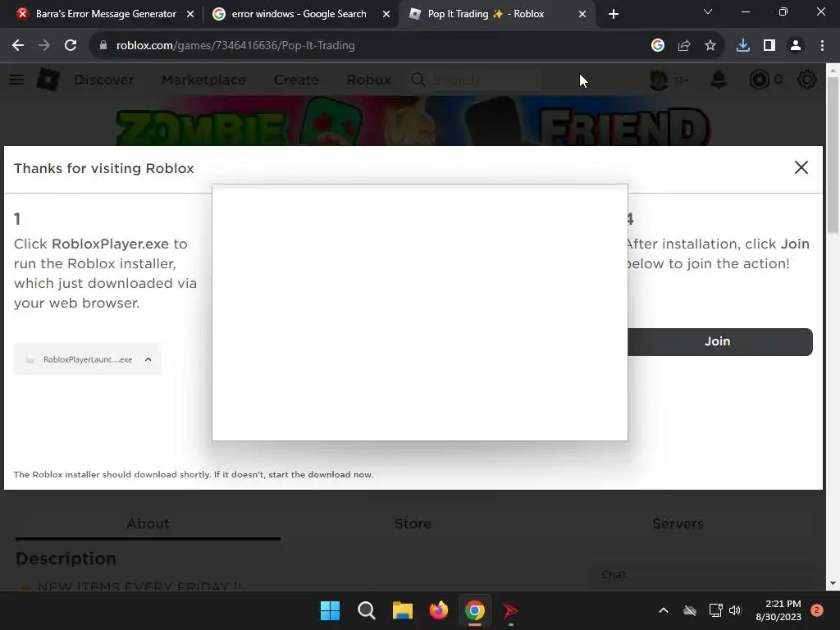This screenshot has width=840, height=630.
Task: Close the error windows Google Search tab
Action: click(x=386, y=14)
